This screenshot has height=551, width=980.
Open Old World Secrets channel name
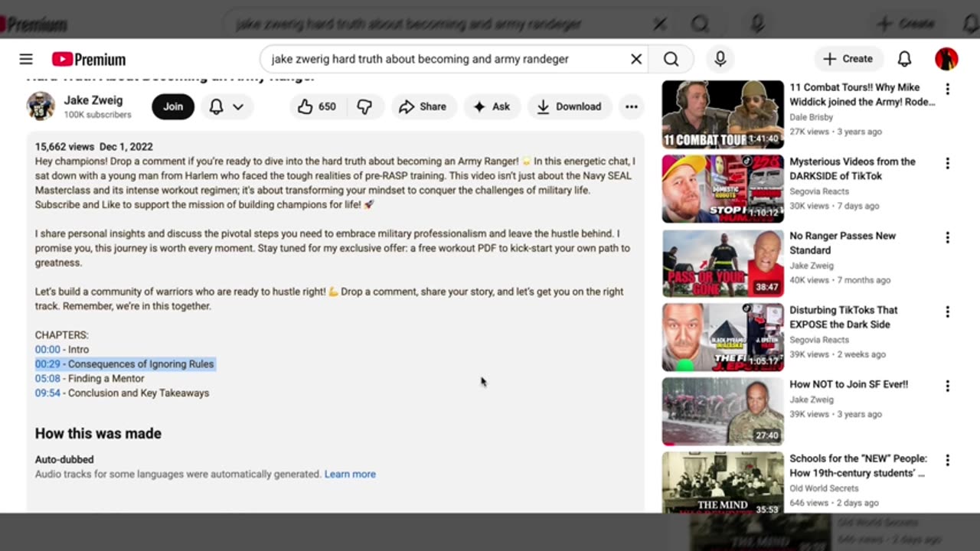pos(824,488)
